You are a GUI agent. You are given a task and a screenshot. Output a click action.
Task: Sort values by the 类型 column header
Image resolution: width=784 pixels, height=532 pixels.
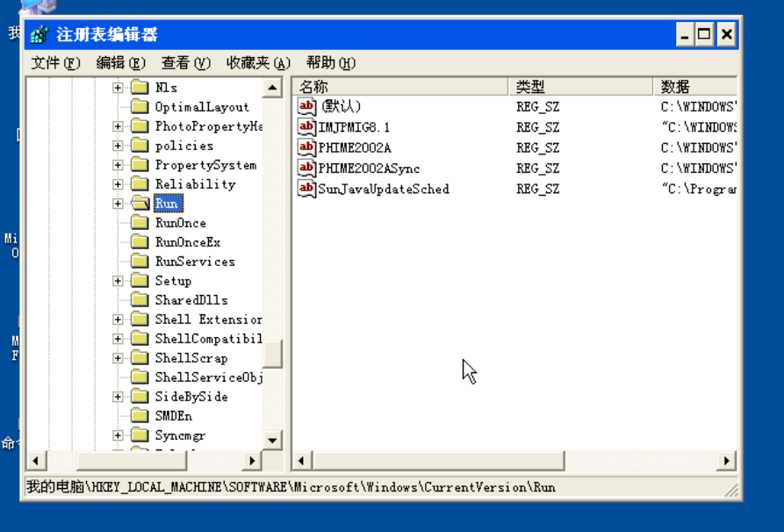coord(580,87)
